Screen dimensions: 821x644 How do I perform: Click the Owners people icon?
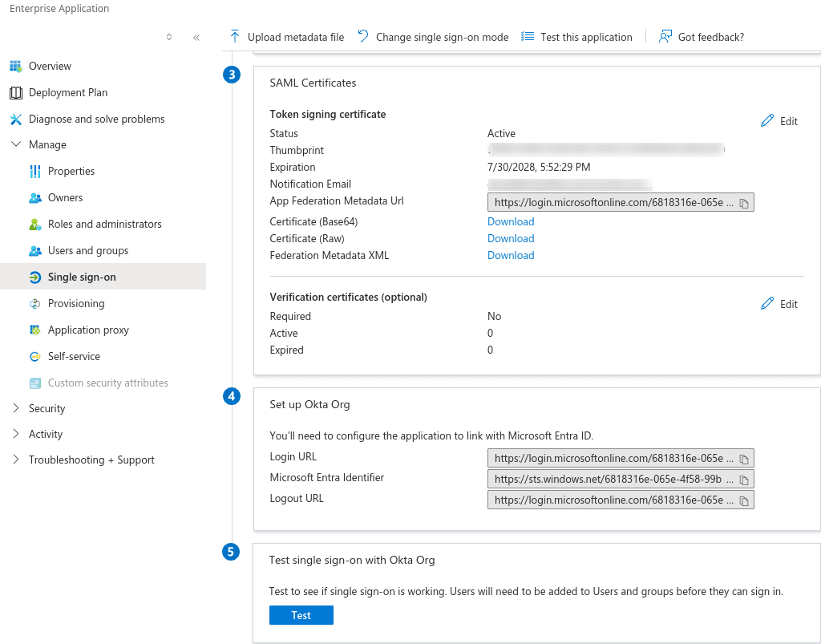coord(35,198)
